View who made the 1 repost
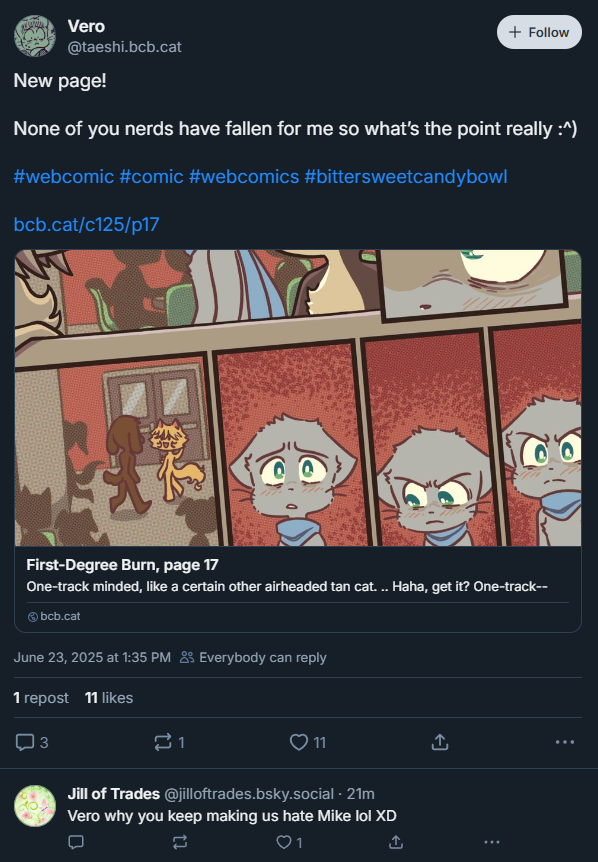The image size is (598, 862). pyautogui.click(x=41, y=698)
